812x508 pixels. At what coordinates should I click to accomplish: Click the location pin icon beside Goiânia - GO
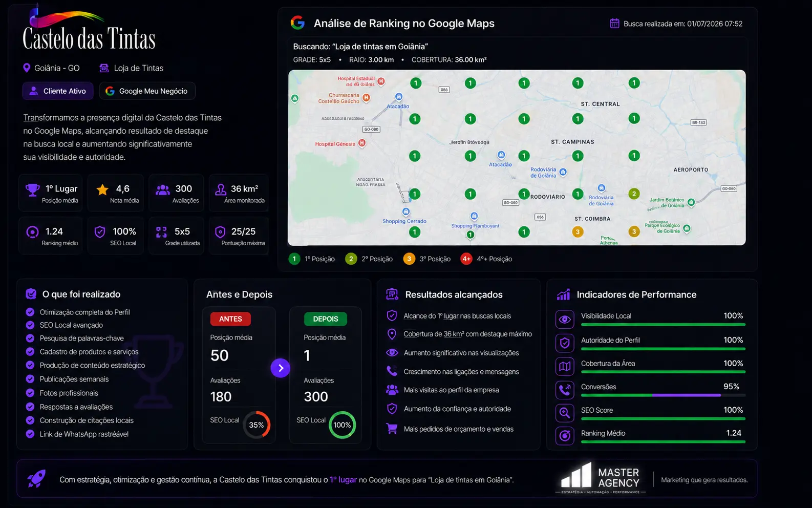click(27, 68)
